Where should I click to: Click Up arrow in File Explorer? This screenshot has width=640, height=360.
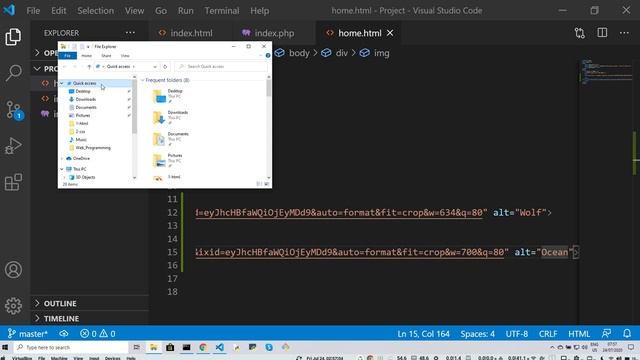click(x=89, y=67)
